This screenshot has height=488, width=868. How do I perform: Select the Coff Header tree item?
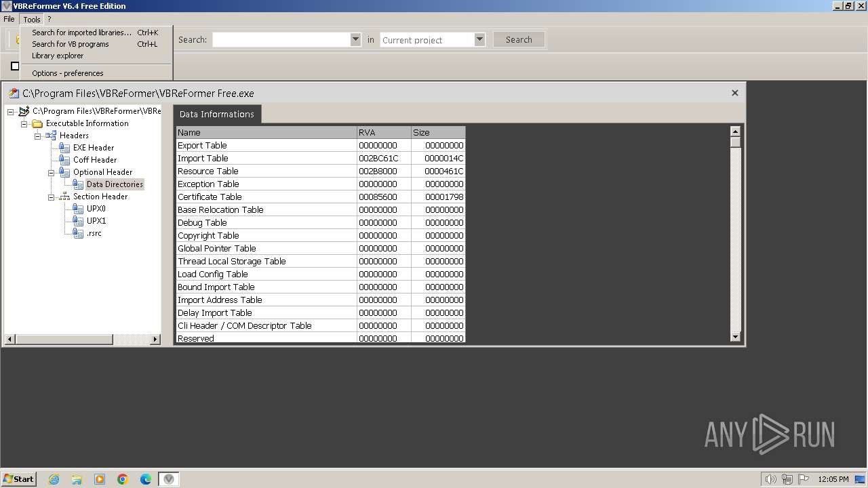[95, 160]
